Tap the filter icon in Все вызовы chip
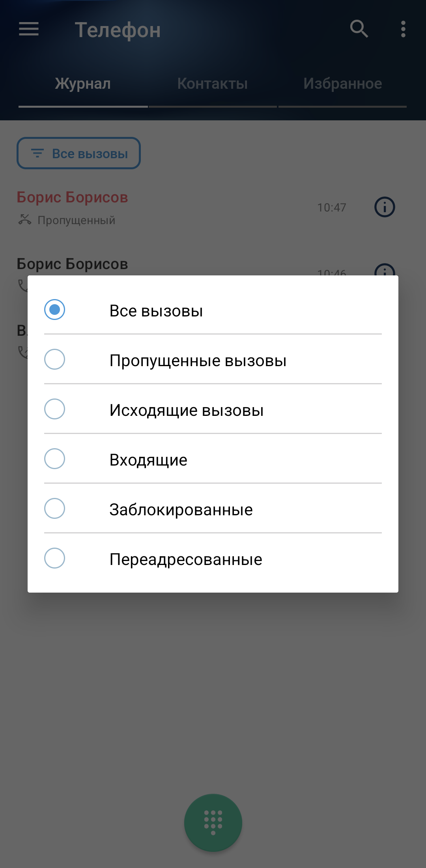This screenshot has width=426, height=868. click(x=37, y=153)
